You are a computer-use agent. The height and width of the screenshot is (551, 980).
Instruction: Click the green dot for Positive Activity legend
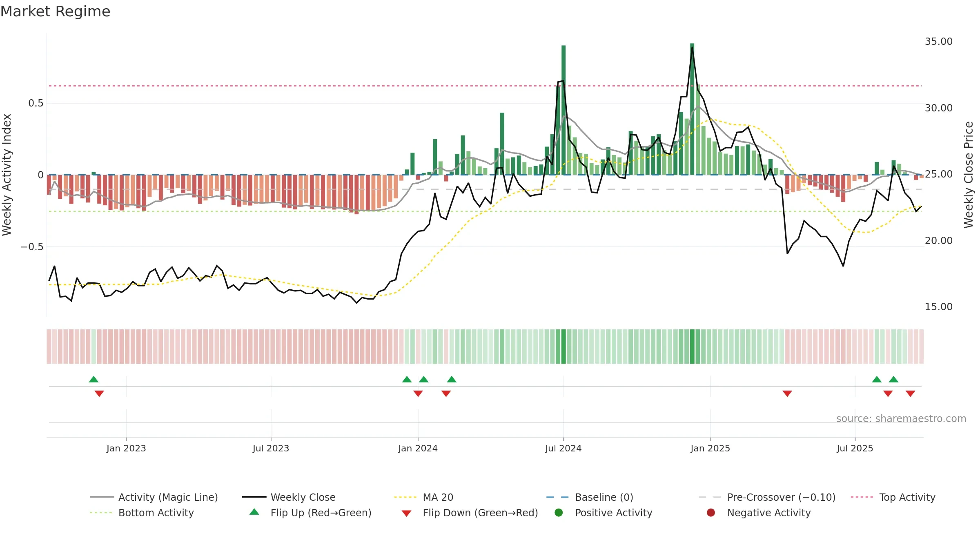pos(559,512)
